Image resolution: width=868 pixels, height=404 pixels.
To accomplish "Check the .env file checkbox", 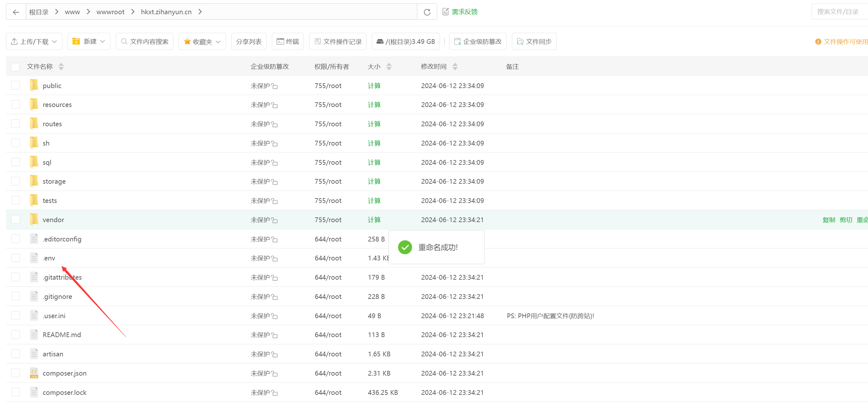I will point(15,258).
